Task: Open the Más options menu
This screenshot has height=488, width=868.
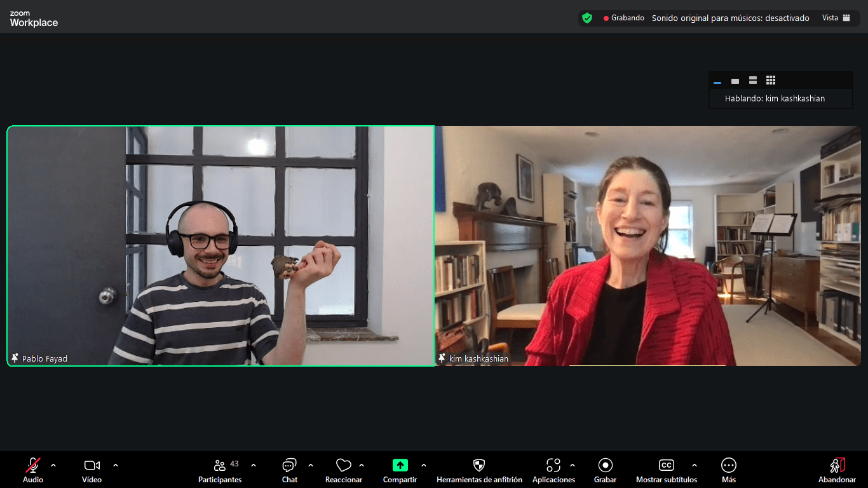Action: click(729, 466)
